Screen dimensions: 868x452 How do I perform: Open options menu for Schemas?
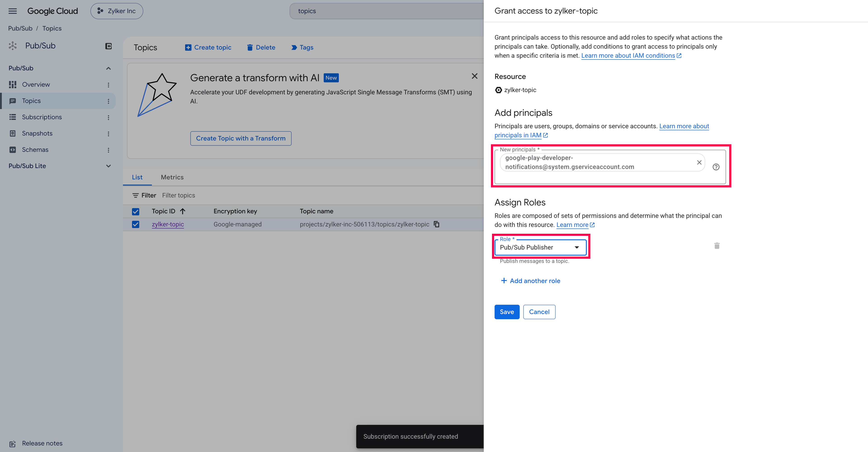click(x=108, y=150)
